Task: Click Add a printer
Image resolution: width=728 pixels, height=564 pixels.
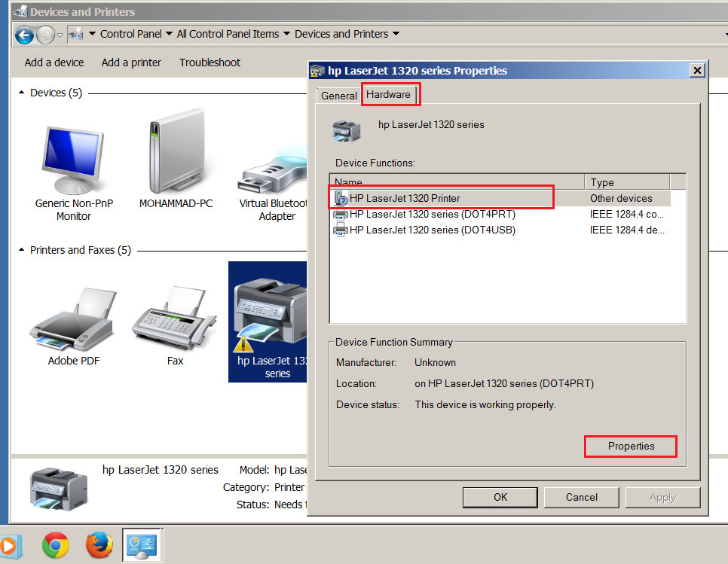Action: 131,62
